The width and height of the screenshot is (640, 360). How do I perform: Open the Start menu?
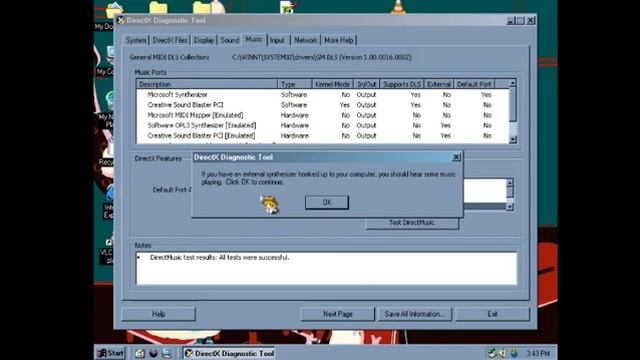[x=111, y=353]
